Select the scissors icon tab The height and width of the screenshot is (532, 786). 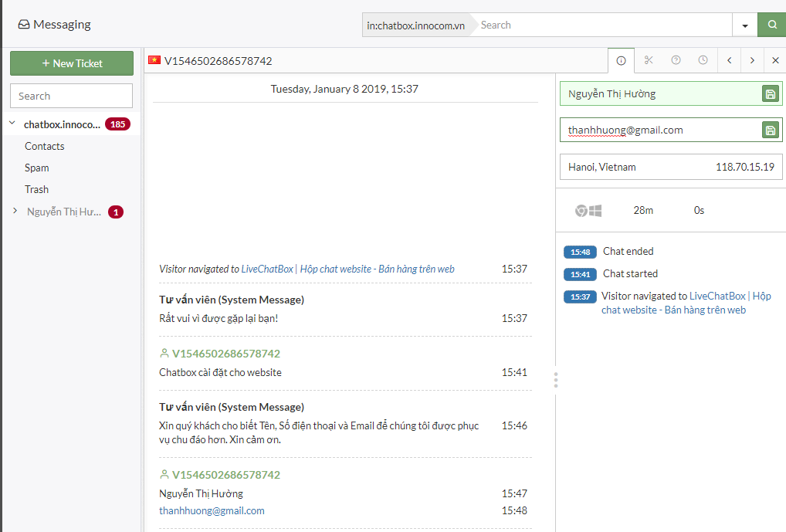[x=649, y=60]
